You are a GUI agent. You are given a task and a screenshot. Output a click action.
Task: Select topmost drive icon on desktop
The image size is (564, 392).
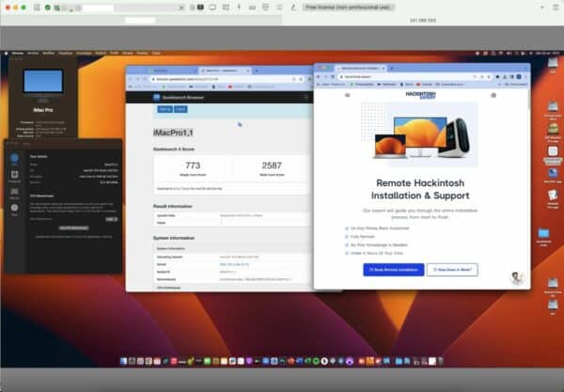pos(553,63)
